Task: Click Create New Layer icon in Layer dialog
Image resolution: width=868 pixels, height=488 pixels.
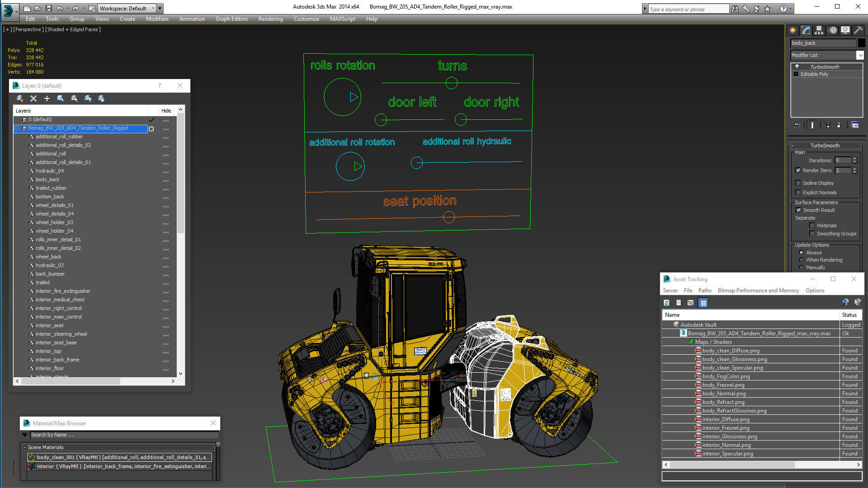Action: click(x=19, y=99)
